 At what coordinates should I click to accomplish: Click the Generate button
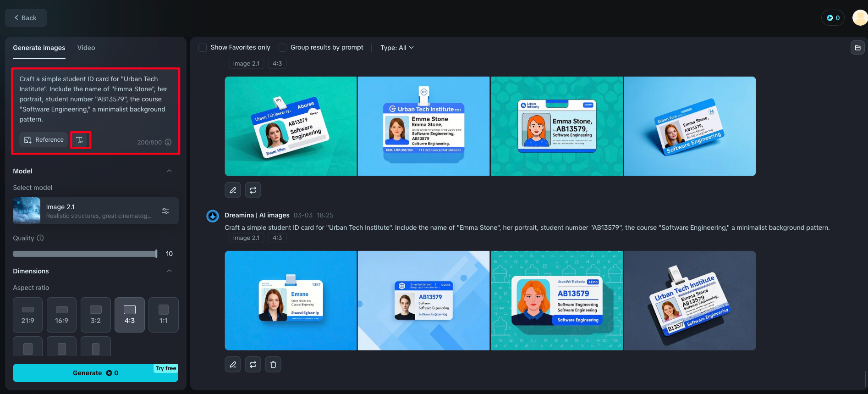[x=95, y=373]
